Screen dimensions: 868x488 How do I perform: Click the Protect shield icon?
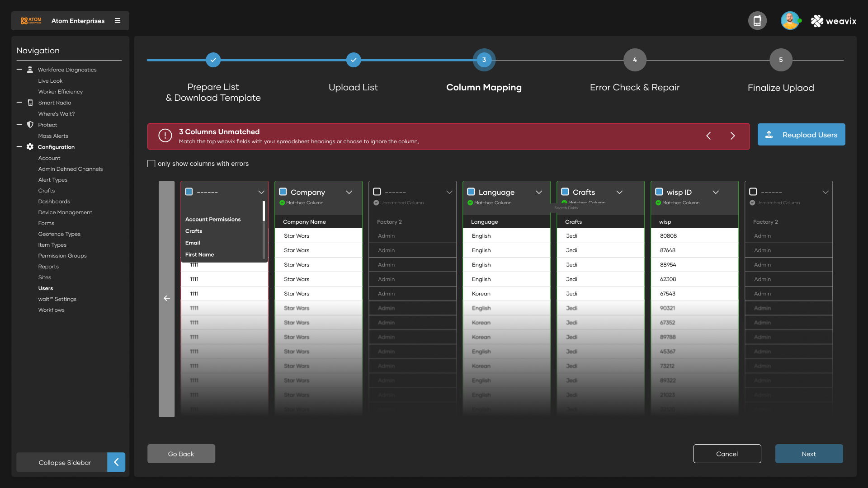[30, 125]
